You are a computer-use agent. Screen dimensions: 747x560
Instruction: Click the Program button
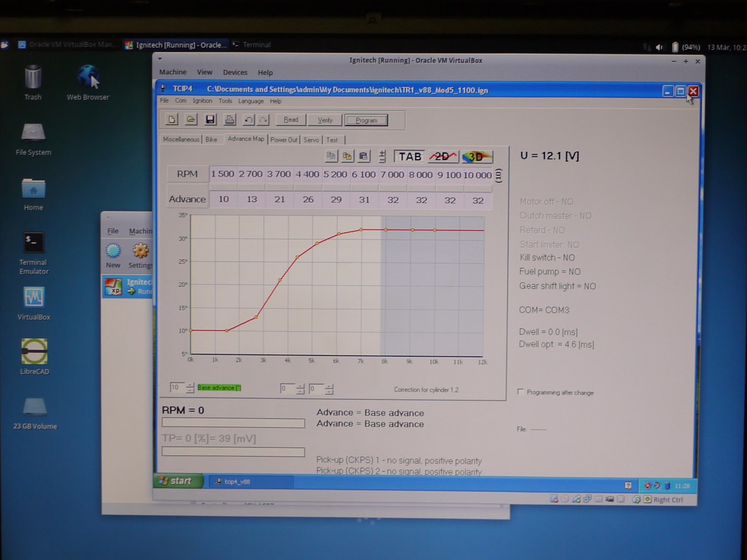(366, 120)
